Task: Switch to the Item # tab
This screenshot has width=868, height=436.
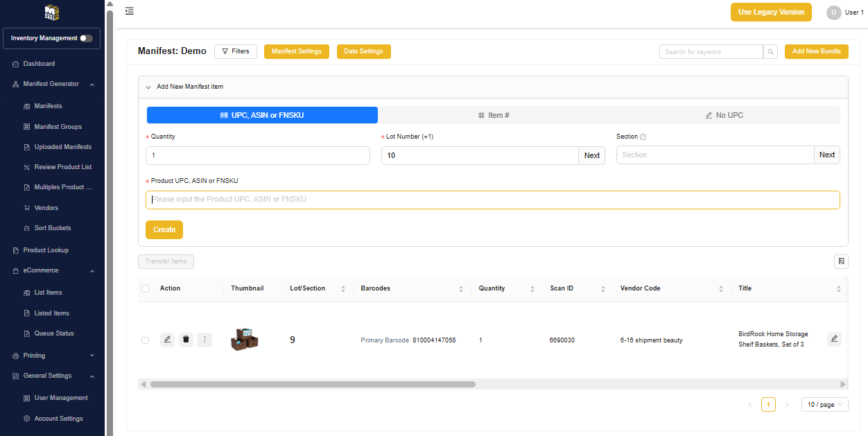Action: (x=494, y=115)
